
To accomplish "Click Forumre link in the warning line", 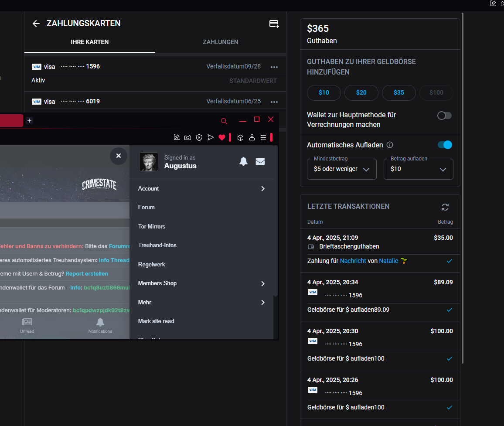I will click(x=119, y=246).
